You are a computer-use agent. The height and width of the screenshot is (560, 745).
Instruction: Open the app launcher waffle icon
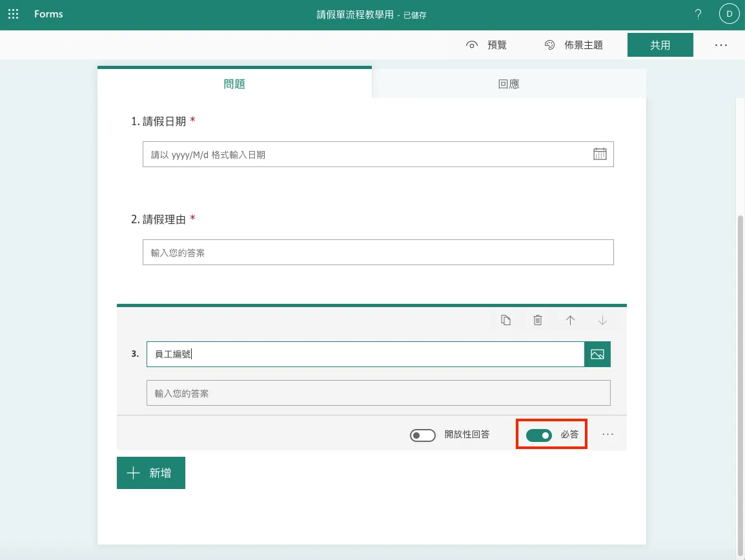(14, 14)
